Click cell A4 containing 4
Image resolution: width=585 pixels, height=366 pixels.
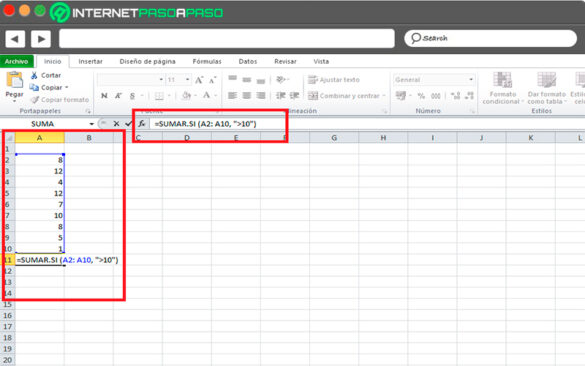pyautogui.click(x=39, y=182)
